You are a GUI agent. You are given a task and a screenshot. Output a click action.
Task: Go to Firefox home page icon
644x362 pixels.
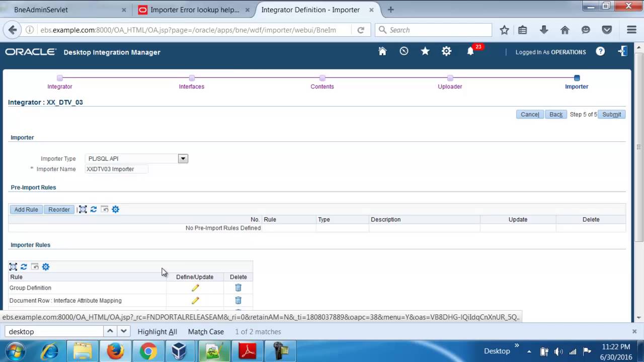pos(565,30)
